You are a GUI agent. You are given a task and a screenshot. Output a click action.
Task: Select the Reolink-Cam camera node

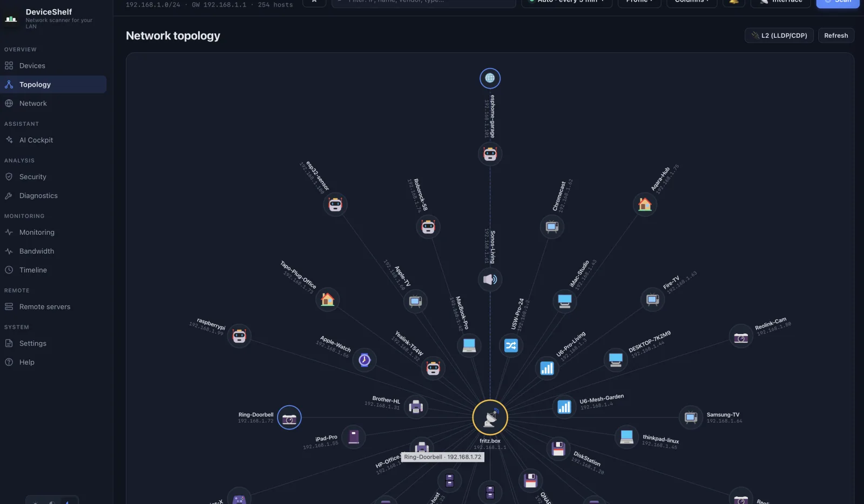tap(741, 337)
